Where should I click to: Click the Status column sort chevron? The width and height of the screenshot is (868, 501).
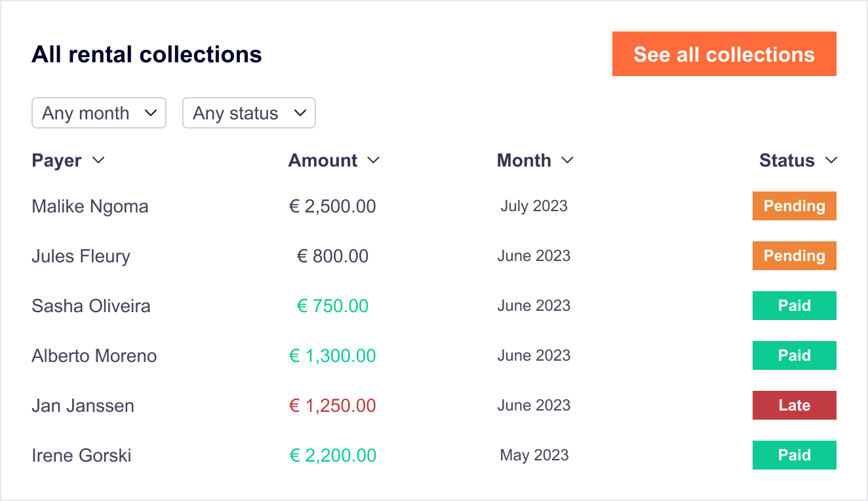(x=831, y=160)
